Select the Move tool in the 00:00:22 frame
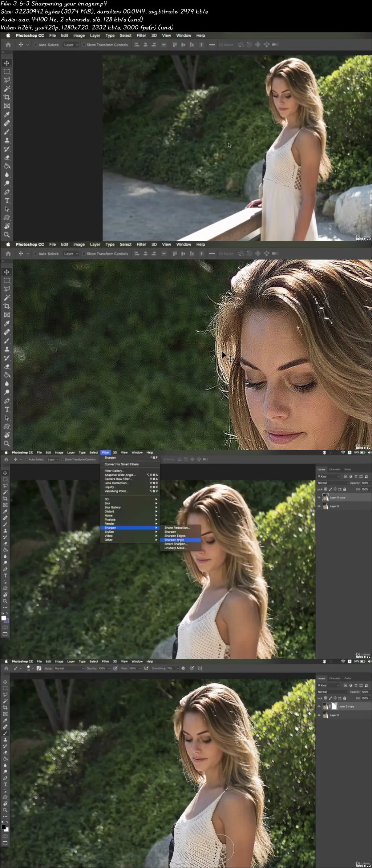Viewport: 372px width, 868px height. coord(7,63)
